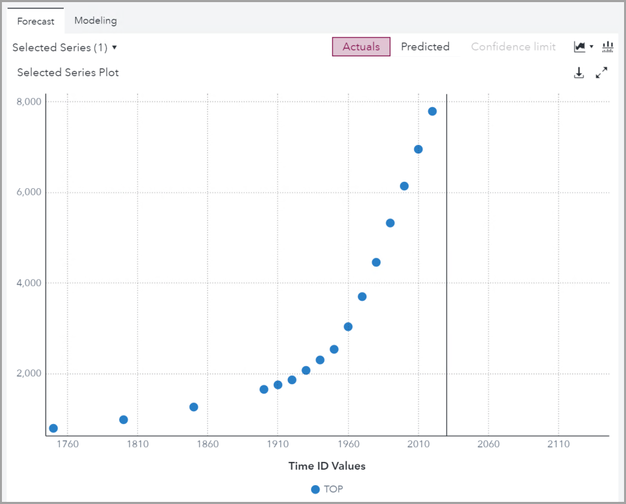This screenshot has height=504, width=626.
Task: Click the Selected Series Plot title
Action: (x=68, y=73)
